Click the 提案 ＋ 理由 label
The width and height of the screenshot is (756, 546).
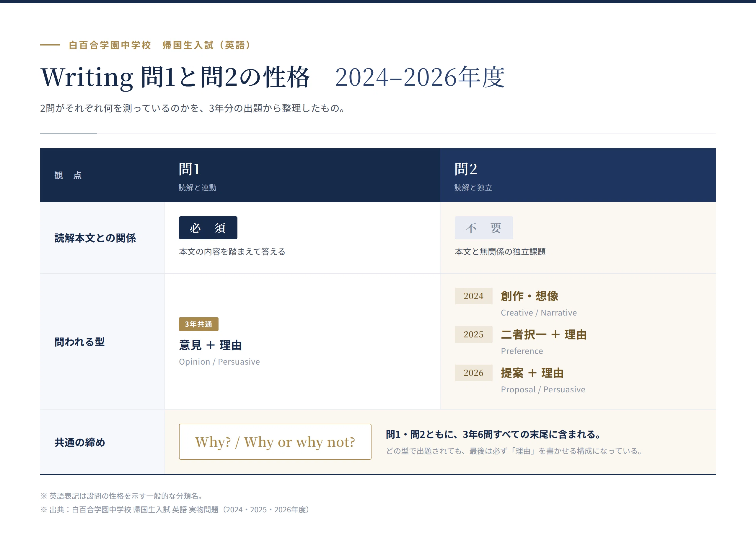point(532,373)
